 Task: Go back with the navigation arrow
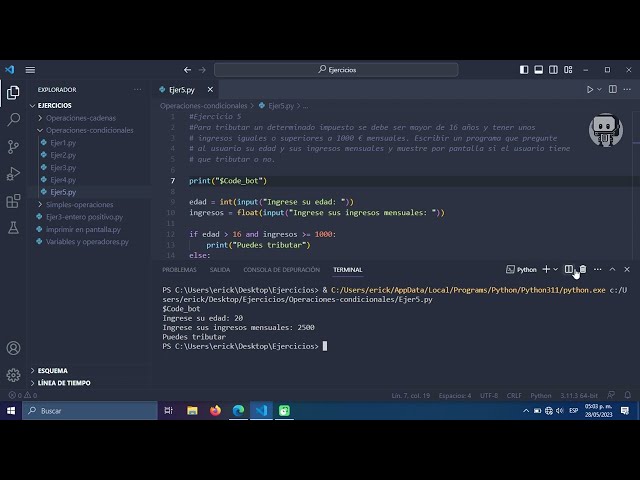click(187, 70)
